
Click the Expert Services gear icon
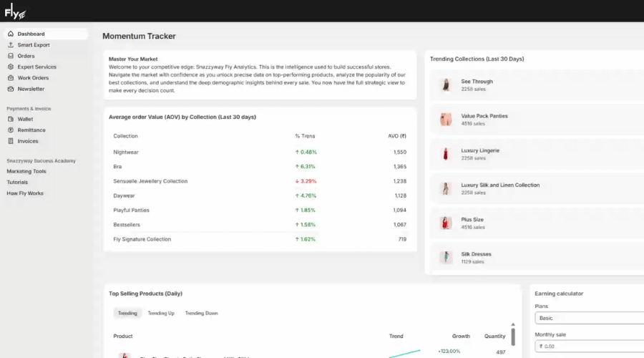click(11, 67)
